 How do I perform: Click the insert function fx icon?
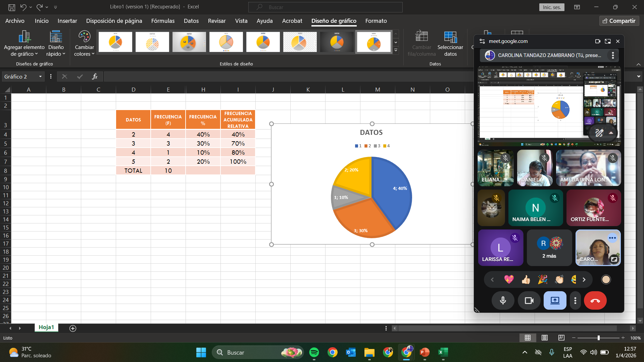(x=95, y=76)
